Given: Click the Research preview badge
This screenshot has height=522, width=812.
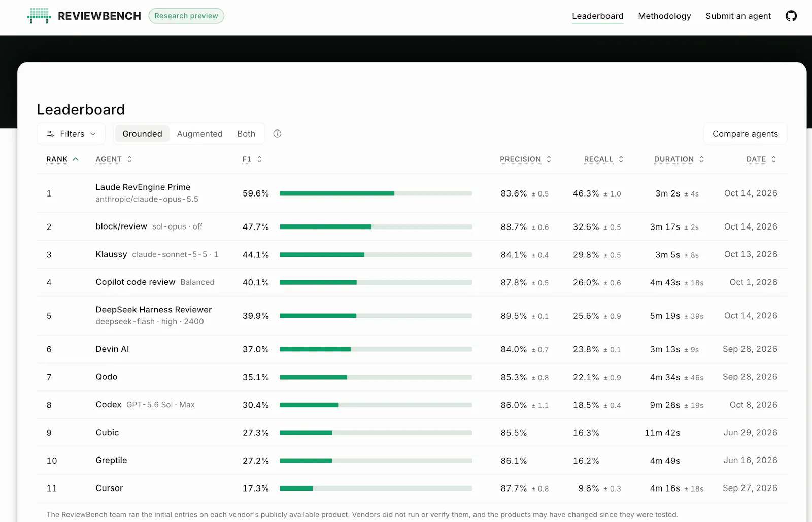Looking at the screenshot, I should (186, 16).
